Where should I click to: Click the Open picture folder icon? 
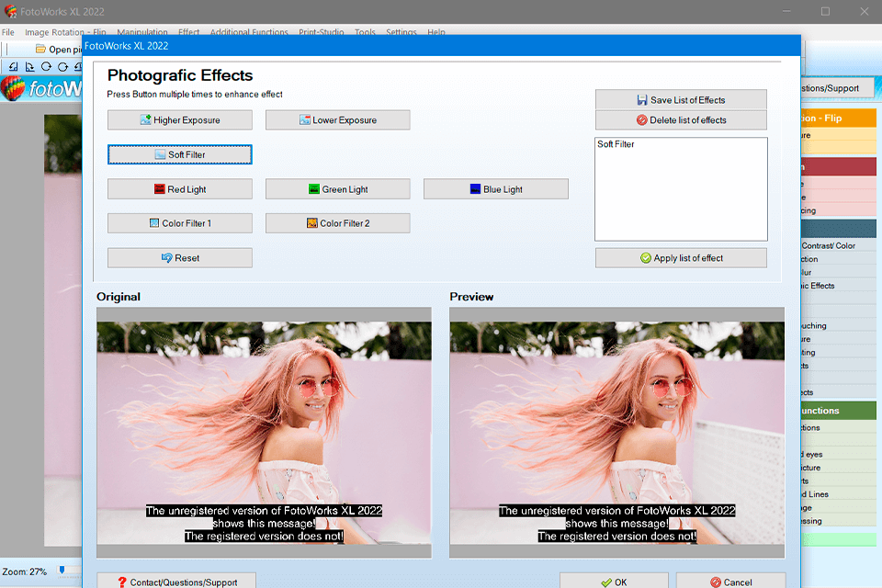pos(40,49)
